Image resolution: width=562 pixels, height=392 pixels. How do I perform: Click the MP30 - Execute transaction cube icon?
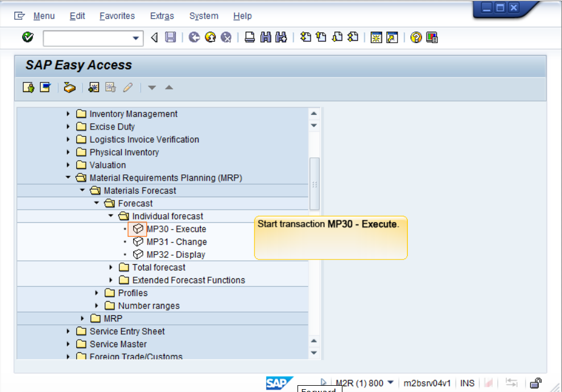pyautogui.click(x=138, y=229)
